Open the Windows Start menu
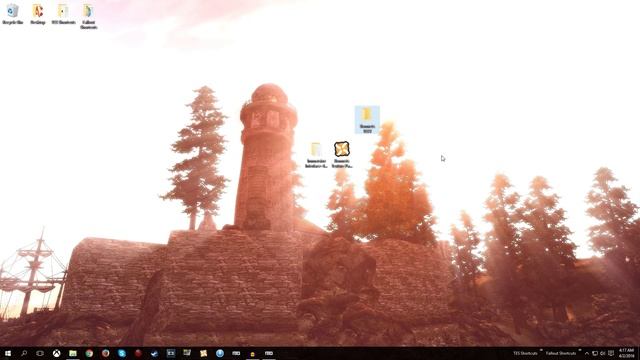640x360 pixels. tap(8, 353)
